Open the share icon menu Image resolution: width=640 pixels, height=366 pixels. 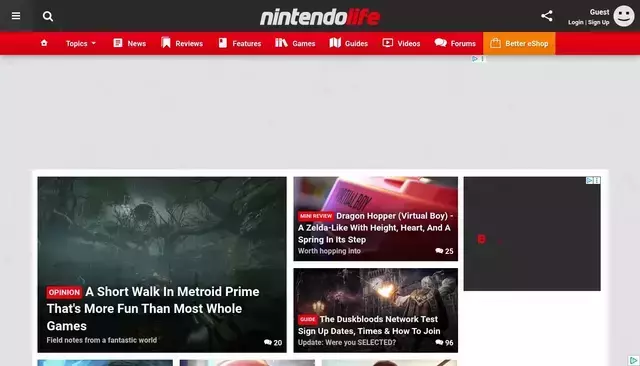[x=547, y=16]
